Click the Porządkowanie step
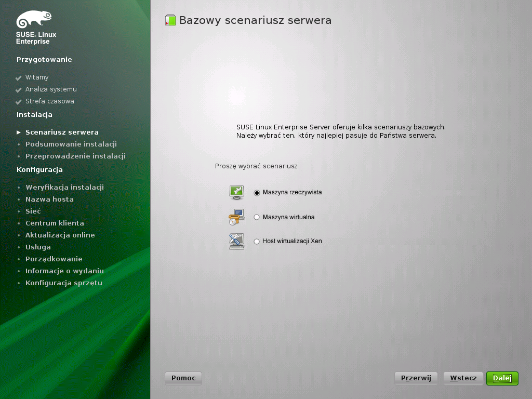 (x=54, y=259)
